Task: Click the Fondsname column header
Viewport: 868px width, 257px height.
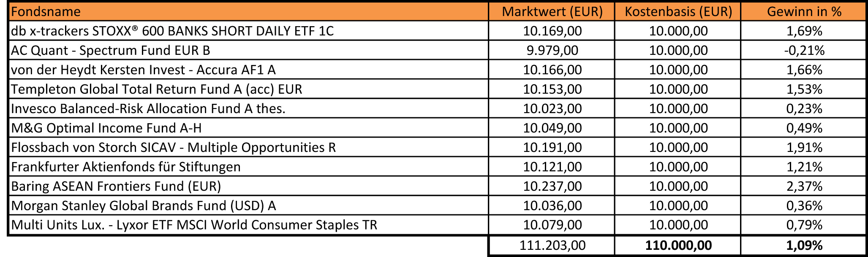Action: click(x=46, y=12)
